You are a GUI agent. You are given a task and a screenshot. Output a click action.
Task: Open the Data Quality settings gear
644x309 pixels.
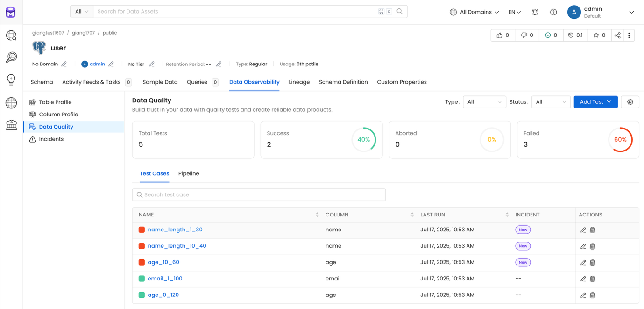630,102
